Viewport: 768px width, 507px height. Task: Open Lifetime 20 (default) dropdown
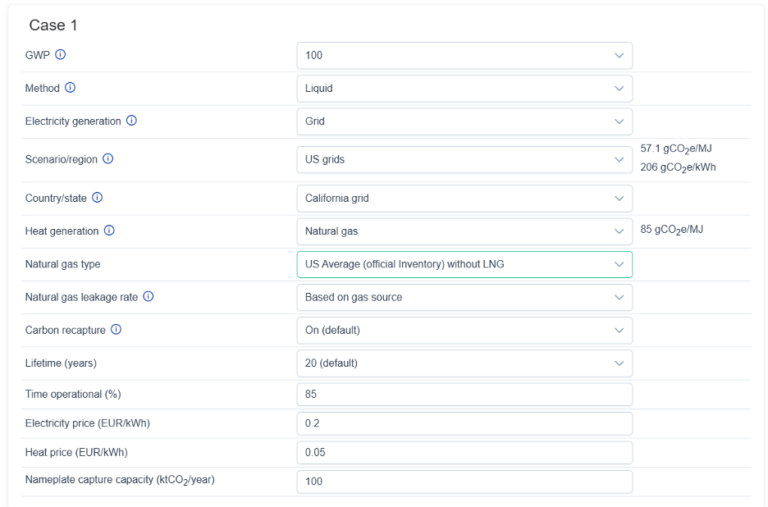coord(464,363)
